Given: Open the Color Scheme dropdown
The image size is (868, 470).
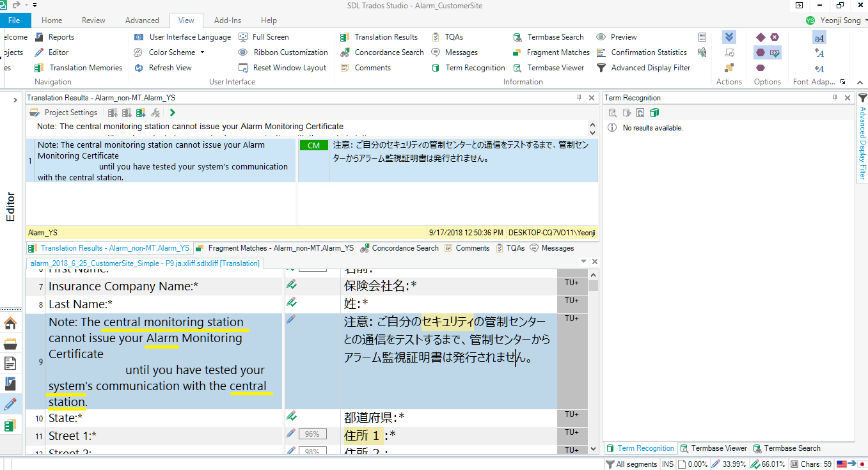Looking at the screenshot, I should tap(170, 52).
